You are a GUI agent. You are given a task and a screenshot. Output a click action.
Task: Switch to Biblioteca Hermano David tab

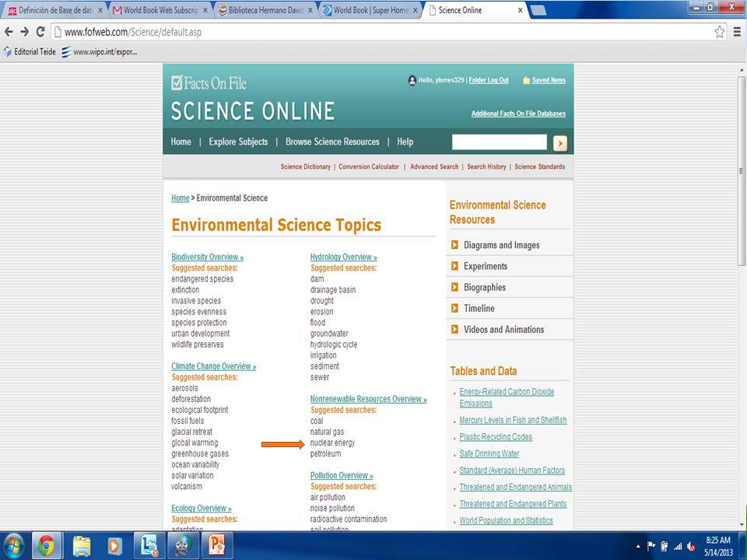point(266,10)
